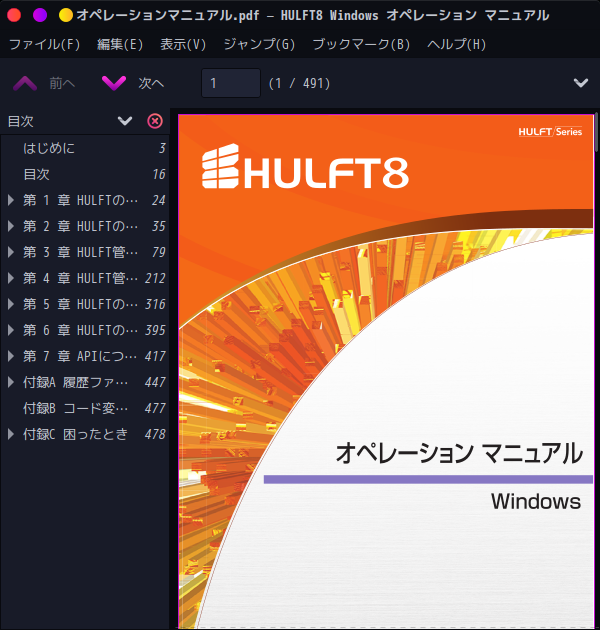Jump to はじめに in the outline
Image resolution: width=600 pixels, height=630 pixels.
point(49,148)
